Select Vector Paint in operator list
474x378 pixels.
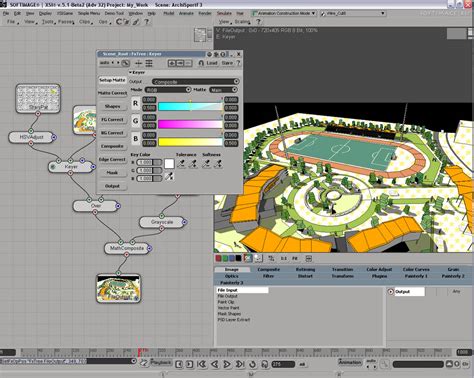pyautogui.click(x=228, y=308)
